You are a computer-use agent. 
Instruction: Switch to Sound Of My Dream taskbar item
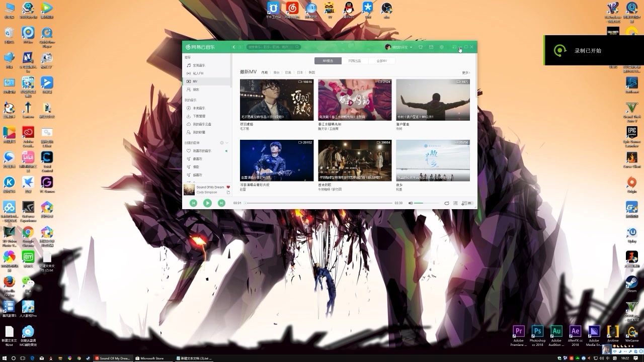[x=114, y=358]
